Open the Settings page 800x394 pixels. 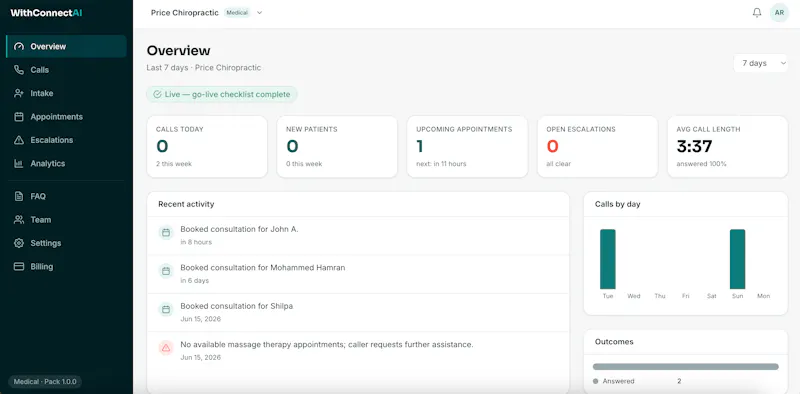pos(66,243)
